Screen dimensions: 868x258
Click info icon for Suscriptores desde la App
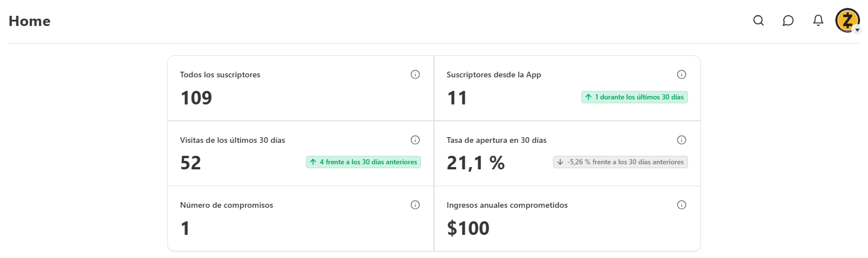click(x=681, y=75)
